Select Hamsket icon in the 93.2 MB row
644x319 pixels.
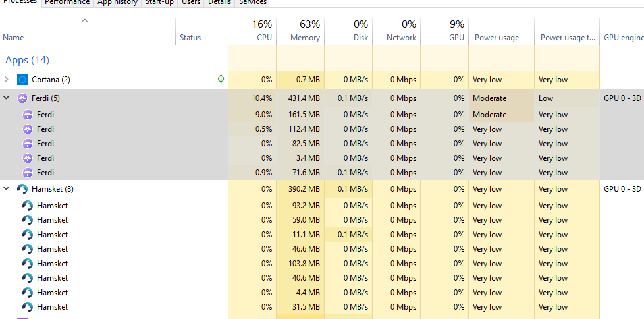28,206
